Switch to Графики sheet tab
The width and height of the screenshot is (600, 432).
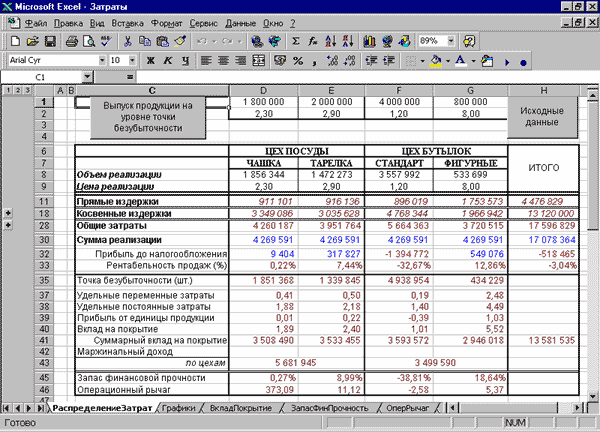(x=178, y=408)
